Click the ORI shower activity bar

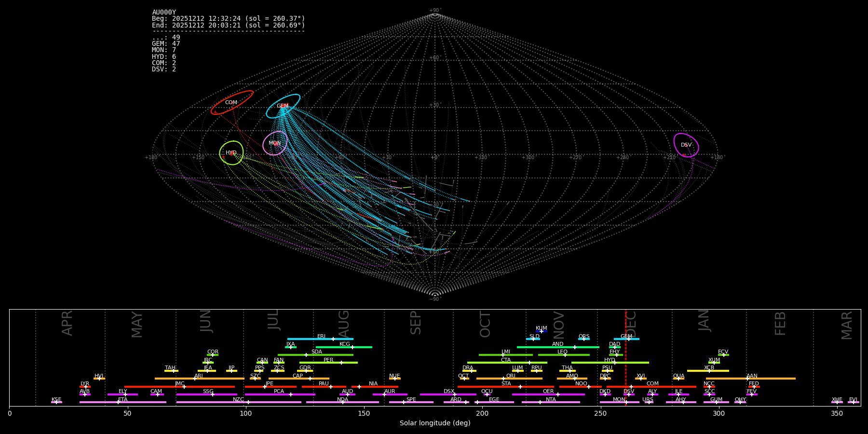click(509, 379)
